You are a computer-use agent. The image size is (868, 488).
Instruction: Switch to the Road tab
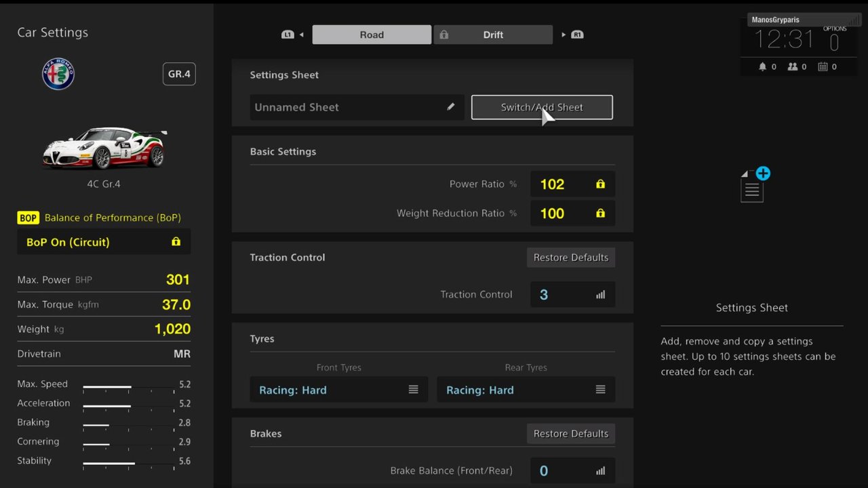click(372, 35)
